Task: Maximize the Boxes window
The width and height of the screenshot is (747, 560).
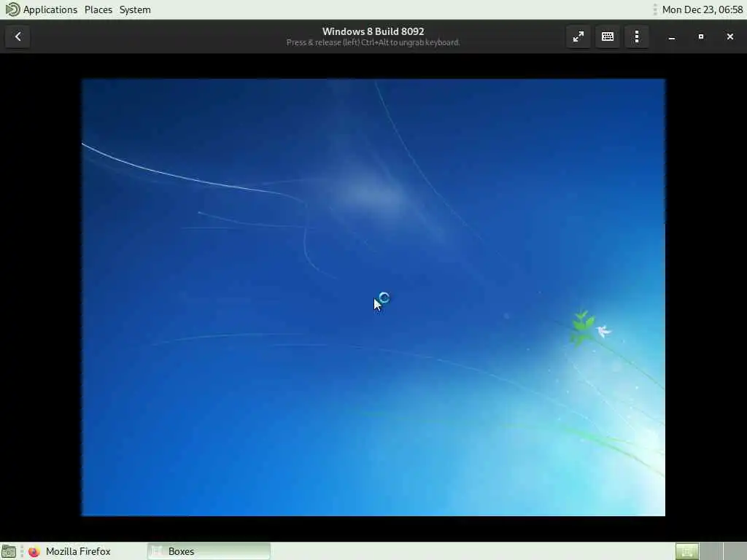Action: click(701, 36)
